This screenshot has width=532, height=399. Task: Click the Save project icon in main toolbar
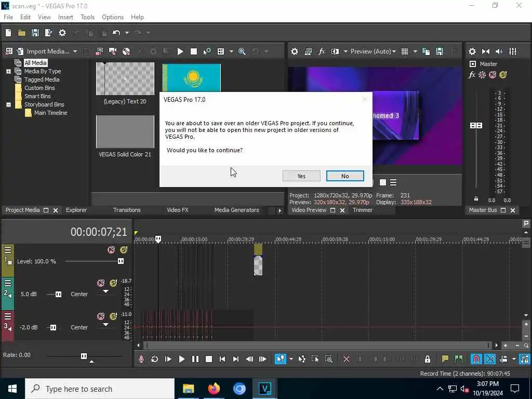(35, 33)
